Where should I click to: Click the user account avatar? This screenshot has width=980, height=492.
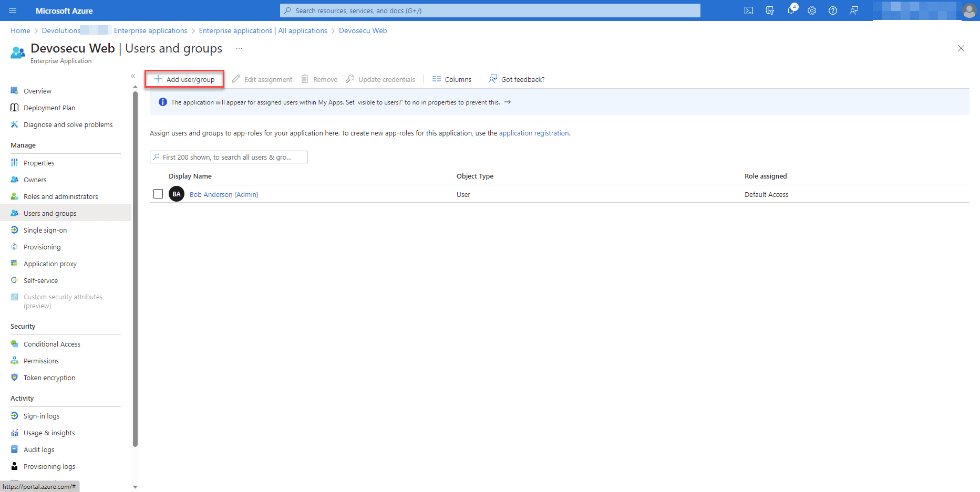969,11
